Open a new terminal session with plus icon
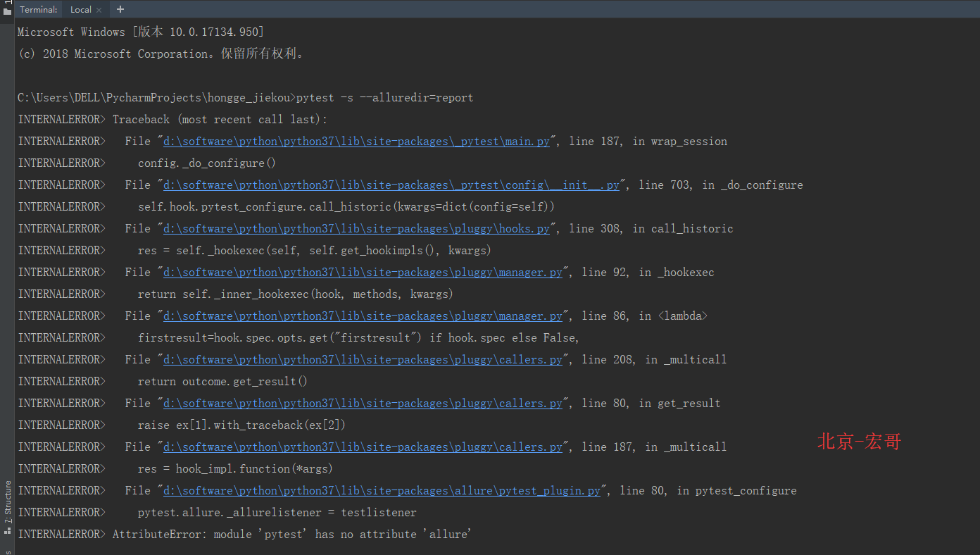 [120, 9]
